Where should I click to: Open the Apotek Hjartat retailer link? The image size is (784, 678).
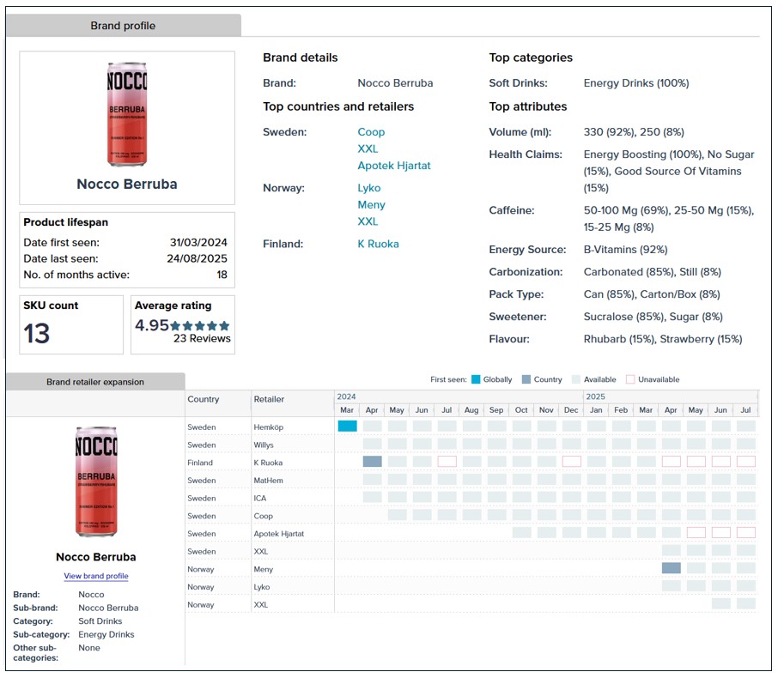[394, 166]
